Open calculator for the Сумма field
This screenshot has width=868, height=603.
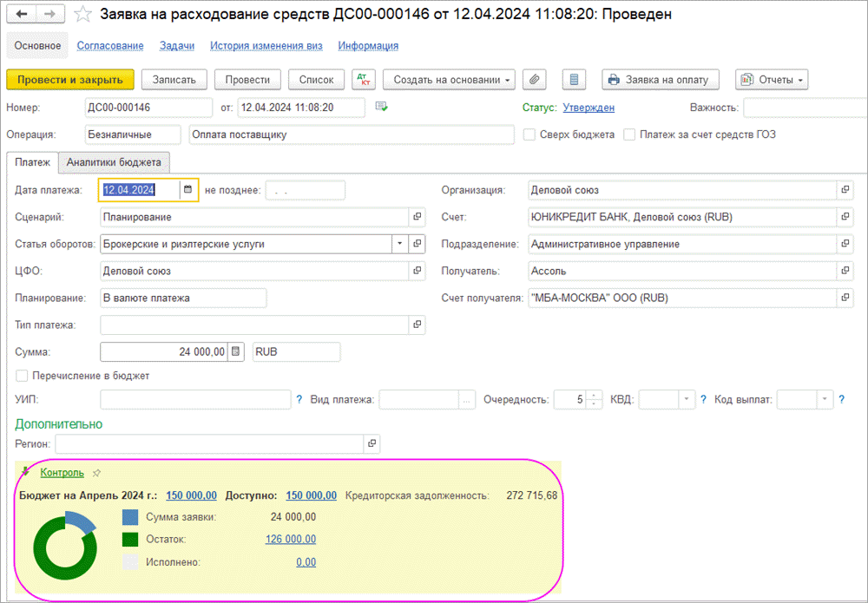[235, 351]
